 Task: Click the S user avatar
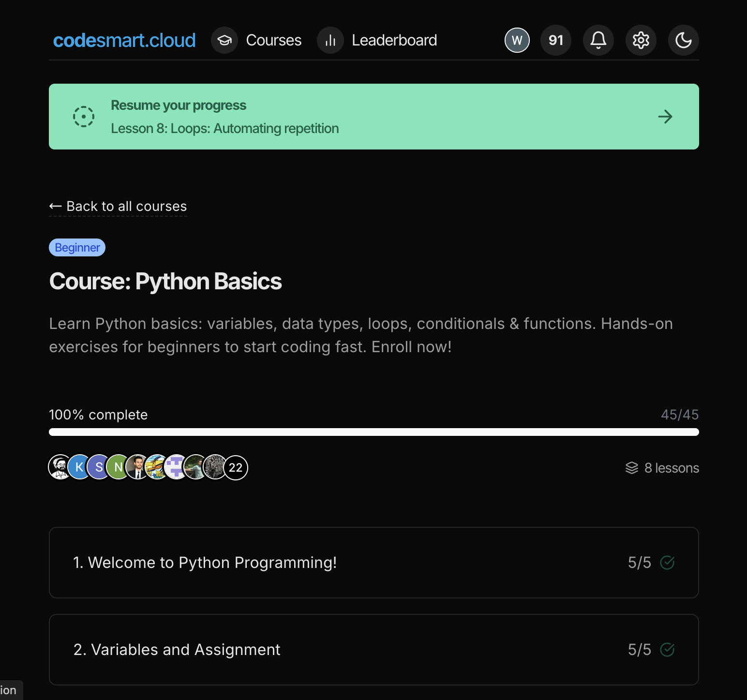[99, 467]
